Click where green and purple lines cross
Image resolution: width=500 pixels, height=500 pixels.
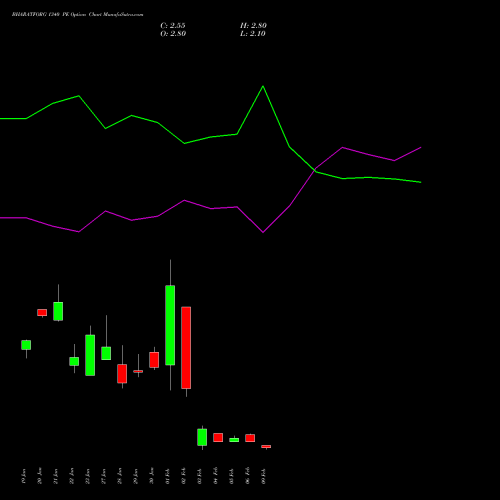pos(315,170)
